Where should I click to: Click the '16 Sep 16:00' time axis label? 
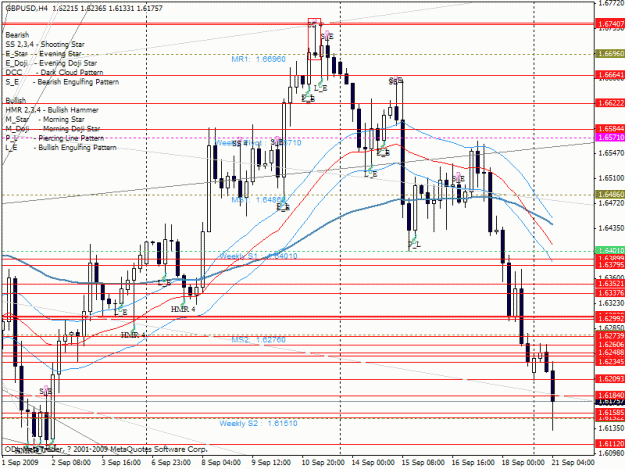click(473, 463)
